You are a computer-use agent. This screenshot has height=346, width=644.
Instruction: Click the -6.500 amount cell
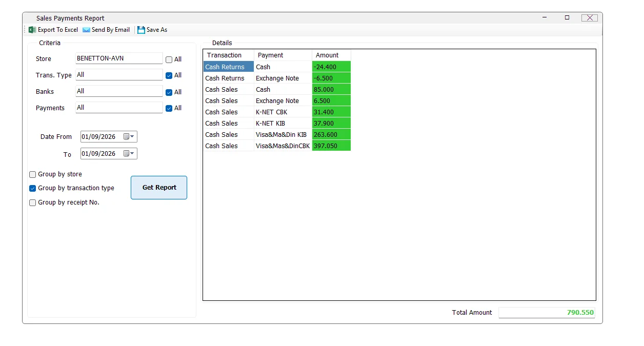point(331,78)
